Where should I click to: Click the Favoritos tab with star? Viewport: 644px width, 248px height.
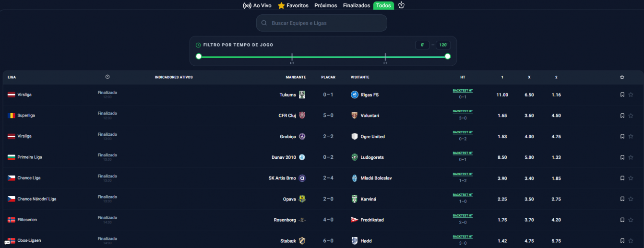[x=293, y=6]
